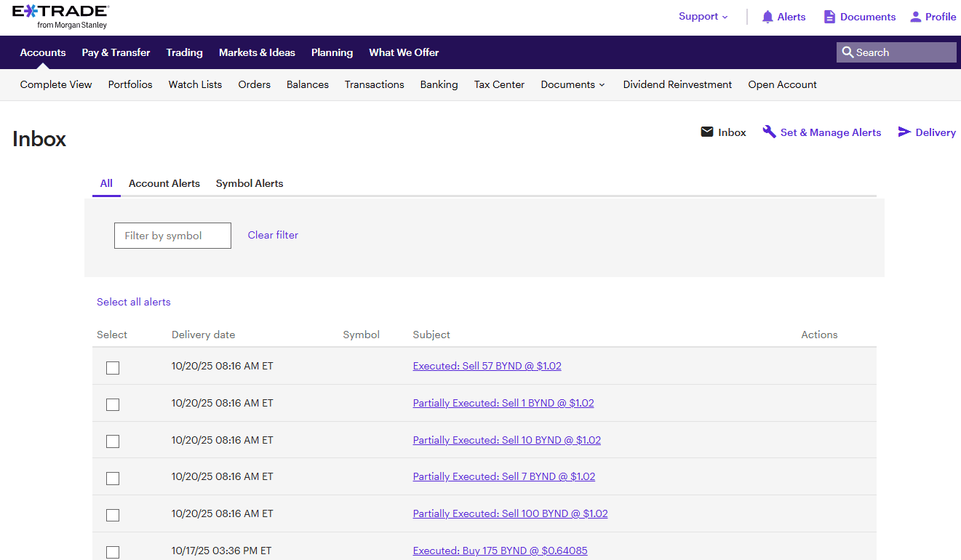Click the Clear filter link
The height and width of the screenshot is (560, 961).
(273, 235)
